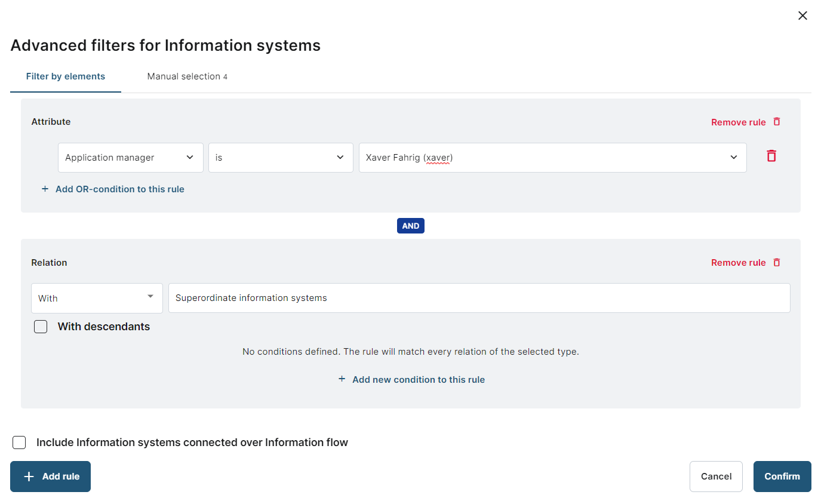Screen dimensions: 818x504
Task: Expand the "is" operator dropdown
Action: coord(280,158)
